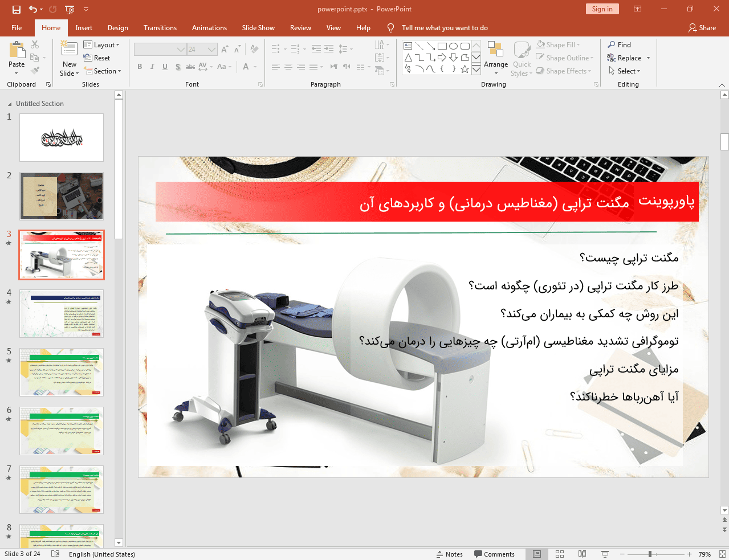Open the Section dropdown menu
Image resolution: width=729 pixels, height=560 pixels.
pos(103,71)
